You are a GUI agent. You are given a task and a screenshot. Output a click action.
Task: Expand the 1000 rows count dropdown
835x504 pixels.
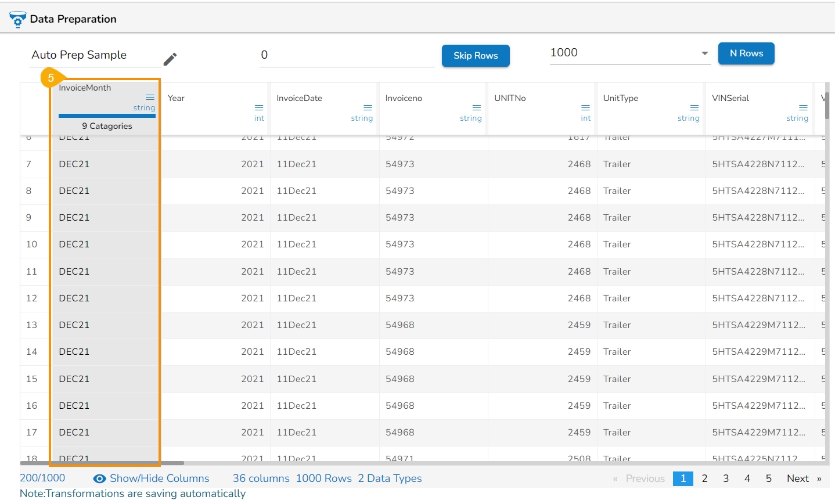704,53
